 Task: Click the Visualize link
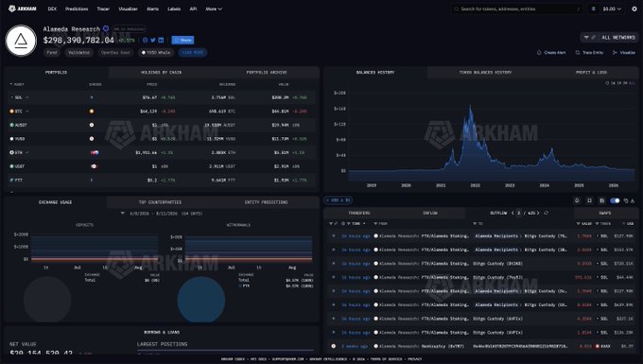[x=624, y=52]
